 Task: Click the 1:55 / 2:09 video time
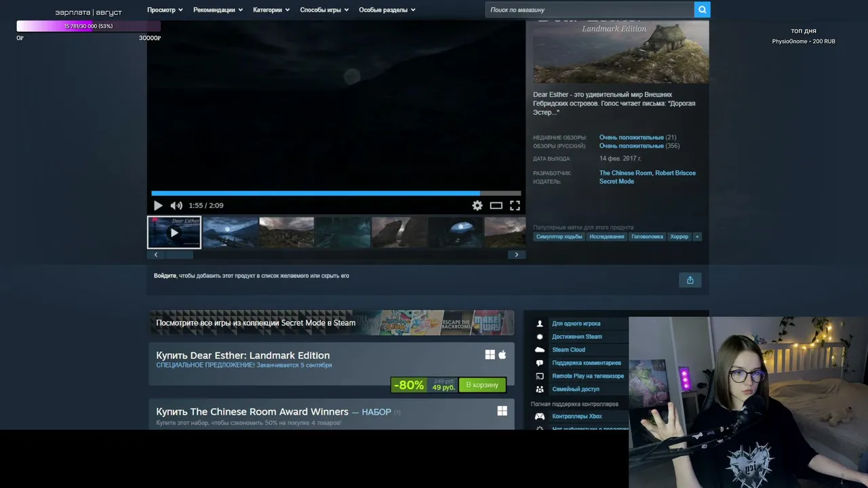(206, 205)
